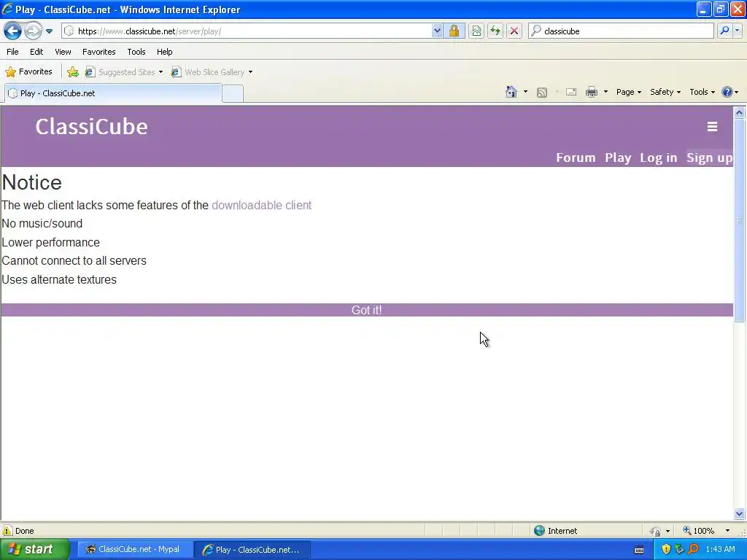Click the RSS feeds icon
This screenshot has width=747, height=560.
point(542,93)
